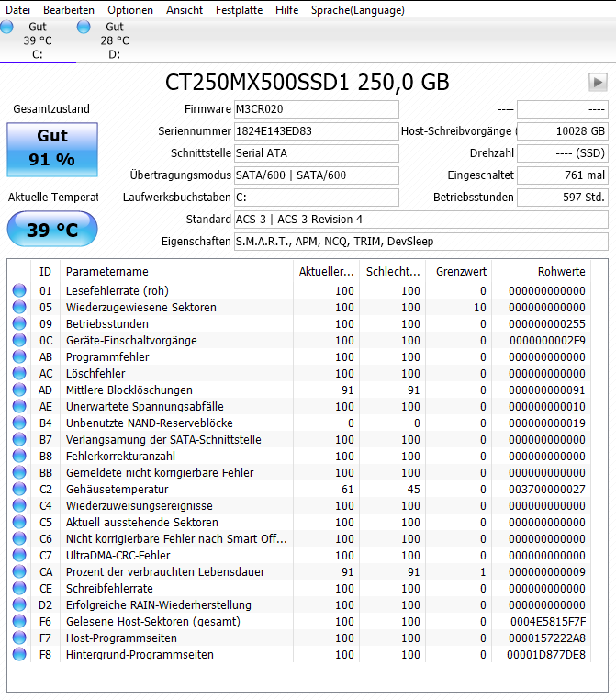This screenshot has height=700, width=616.
Task: Click the status icon for Gelesene Host-Sektoren
Action: [19, 621]
